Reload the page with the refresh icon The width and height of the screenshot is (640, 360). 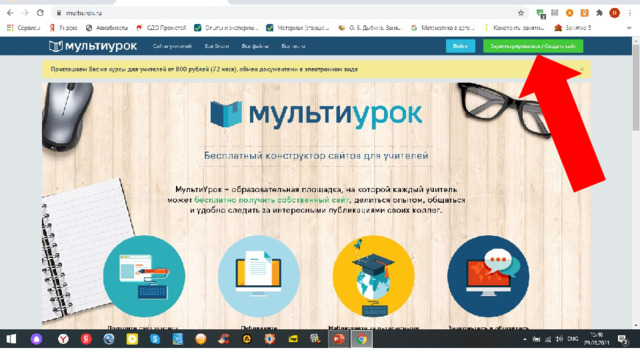click(40, 13)
